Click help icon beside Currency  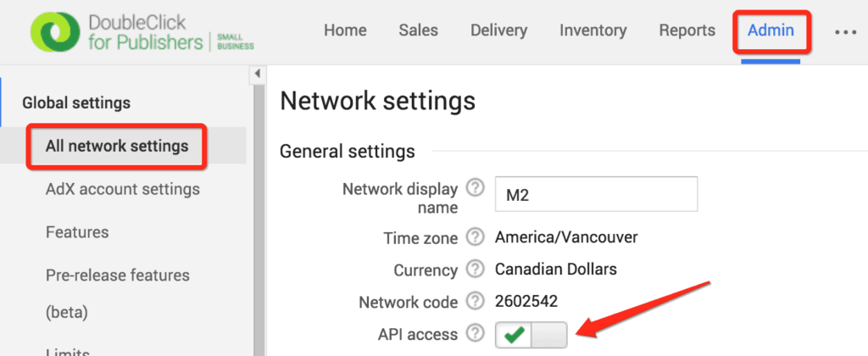click(476, 270)
